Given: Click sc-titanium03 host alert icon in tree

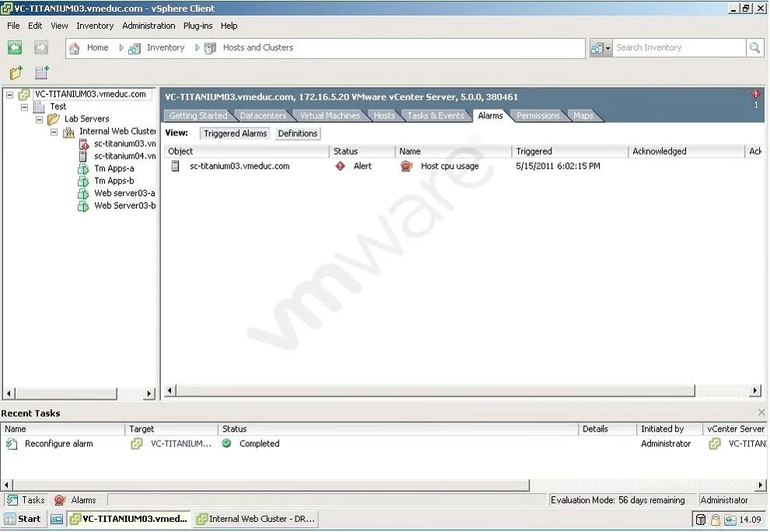Looking at the screenshot, I should pyautogui.click(x=83, y=144).
